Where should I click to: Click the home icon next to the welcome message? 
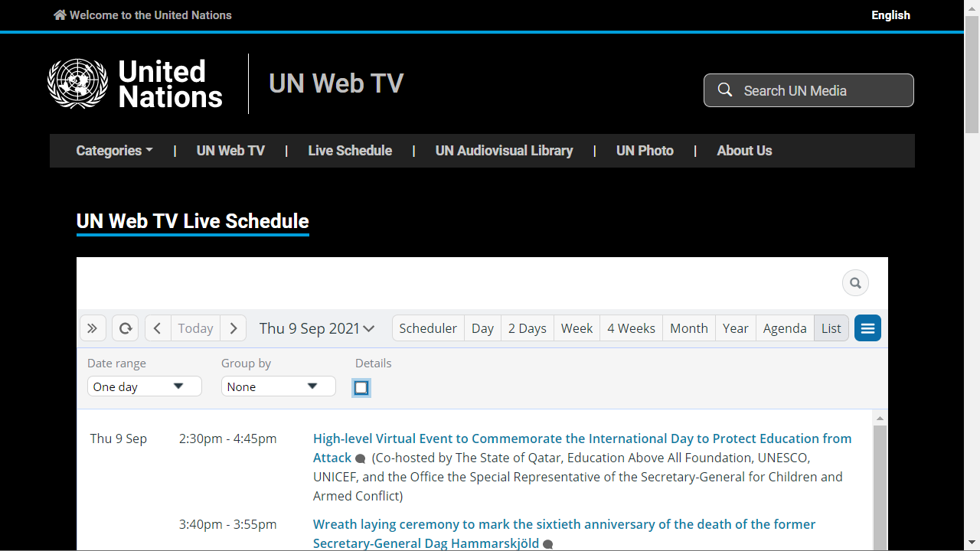pyautogui.click(x=60, y=14)
